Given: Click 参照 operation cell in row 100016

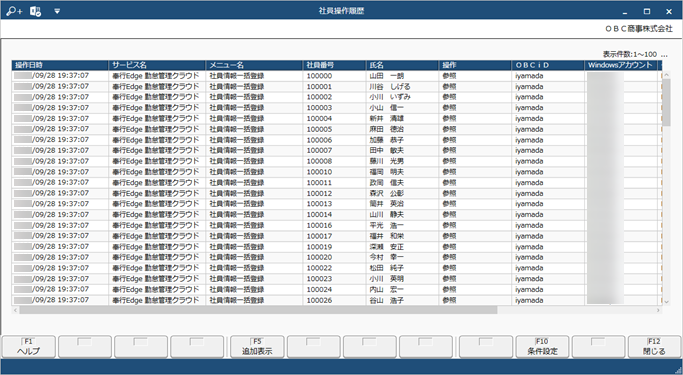Looking at the screenshot, I should 475,226.
